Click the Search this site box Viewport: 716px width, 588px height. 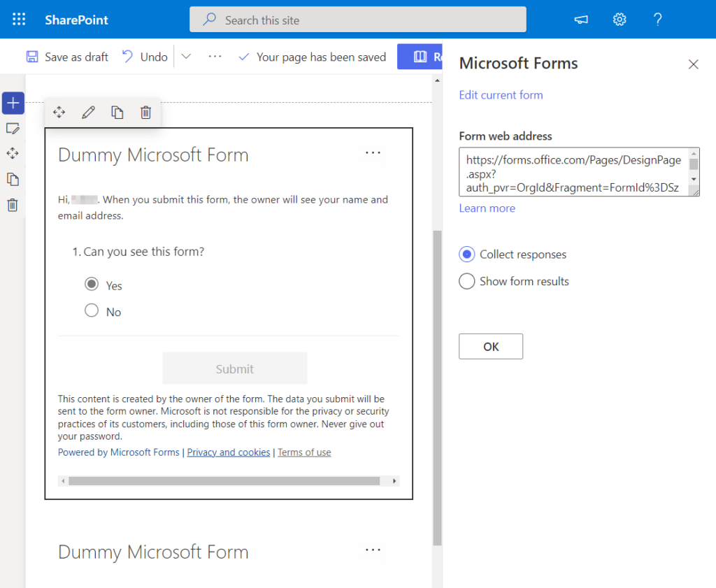(x=357, y=20)
